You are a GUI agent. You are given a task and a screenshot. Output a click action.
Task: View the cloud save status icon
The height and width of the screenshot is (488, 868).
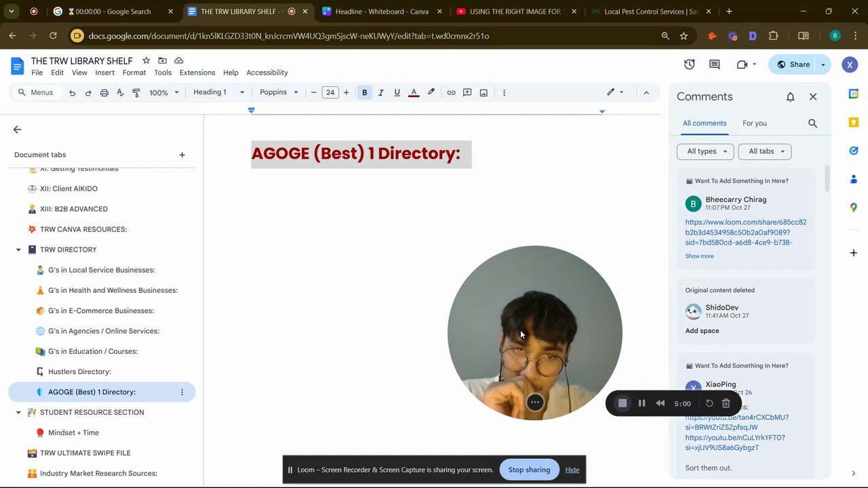click(178, 61)
